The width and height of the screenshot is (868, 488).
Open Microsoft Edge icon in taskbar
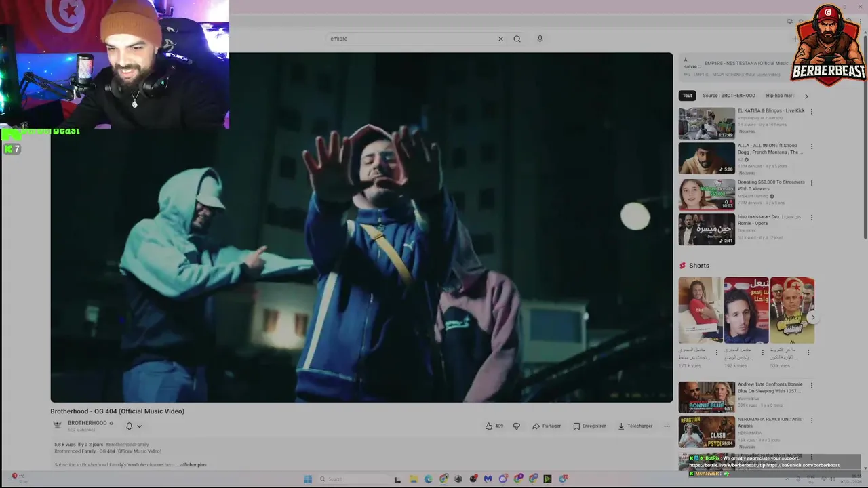(x=429, y=479)
